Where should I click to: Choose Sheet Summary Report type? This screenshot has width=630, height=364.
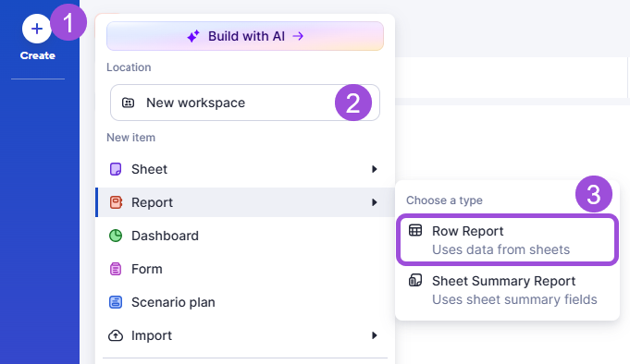click(507, 290)
